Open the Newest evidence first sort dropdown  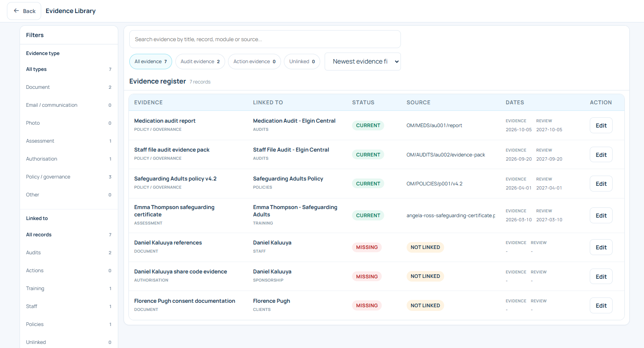pos(363,62)
